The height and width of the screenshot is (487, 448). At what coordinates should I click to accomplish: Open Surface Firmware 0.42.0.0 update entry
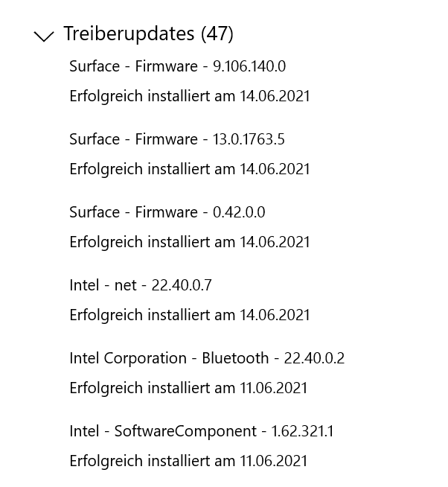tap(167, 212)
